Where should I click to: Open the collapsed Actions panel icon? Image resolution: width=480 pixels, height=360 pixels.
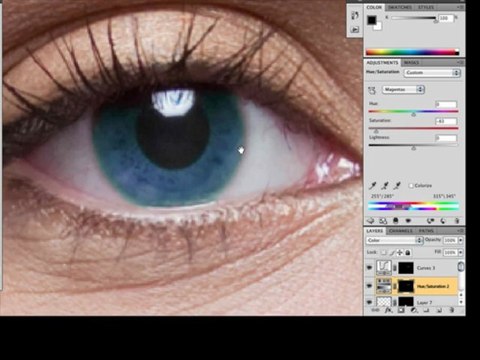(355, 30)
